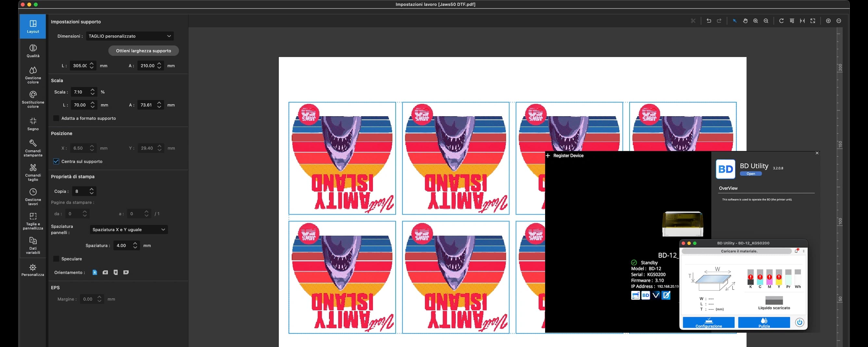Enable Adatta a formato supporto checkbox
Image resolution: width=868 pixels, height=347 pixels.
[x=56, y=118]
